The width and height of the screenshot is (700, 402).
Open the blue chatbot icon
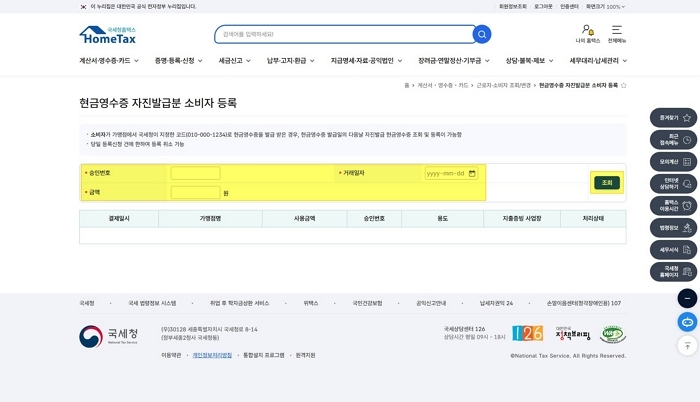tap(687, 322)
